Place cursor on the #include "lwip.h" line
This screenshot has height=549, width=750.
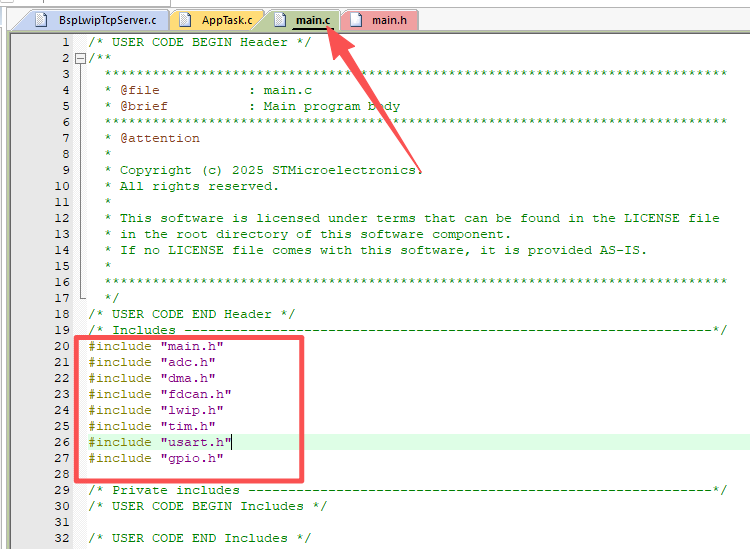[x=155, y=410]
